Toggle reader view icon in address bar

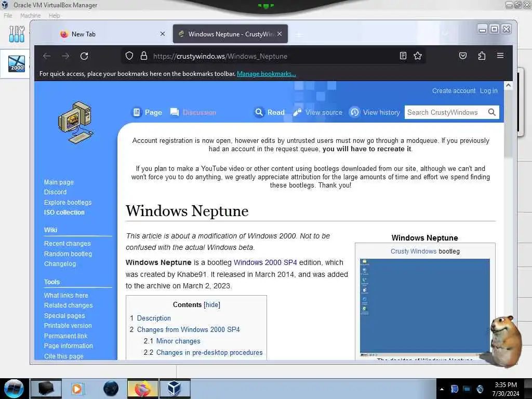403,56
